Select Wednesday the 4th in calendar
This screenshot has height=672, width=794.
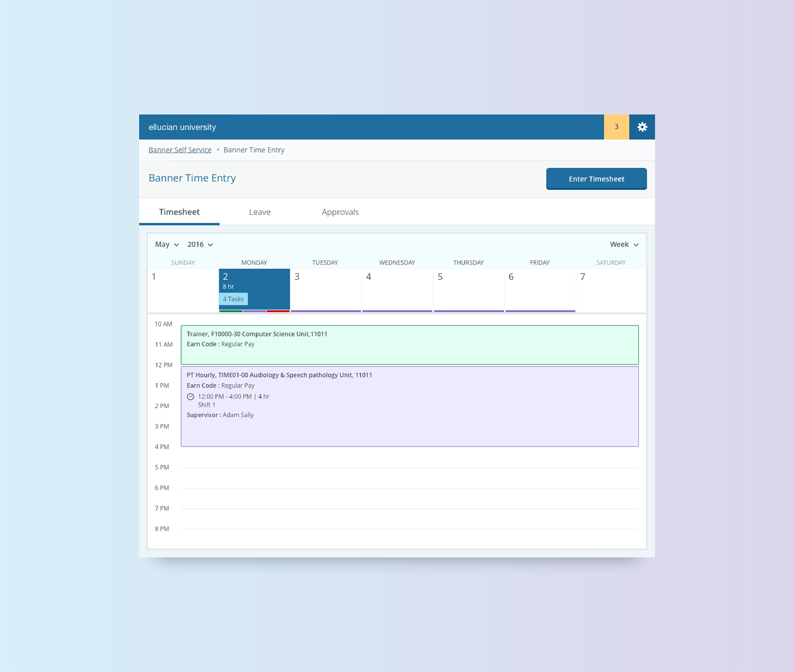pos(397,289)
